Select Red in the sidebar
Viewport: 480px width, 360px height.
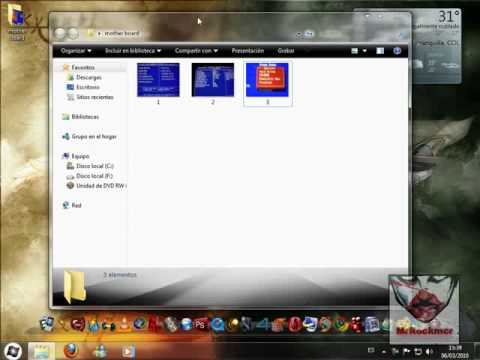(x=76, y=205)
